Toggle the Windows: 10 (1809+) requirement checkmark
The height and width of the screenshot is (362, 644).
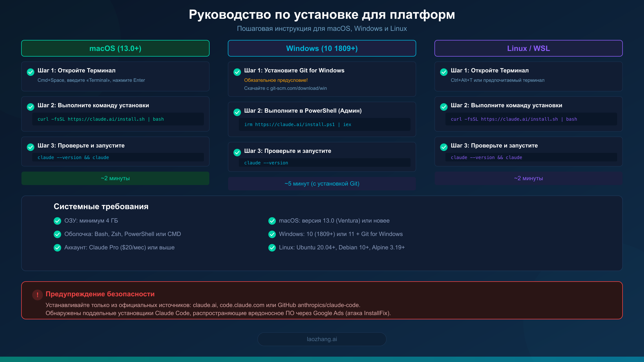[x=272, y=234]
